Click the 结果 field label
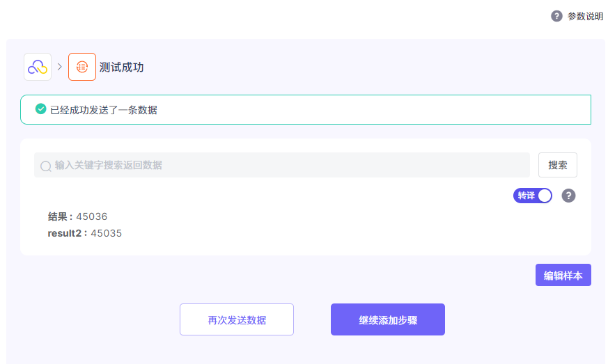608x364 pixels. coord(57,216)
